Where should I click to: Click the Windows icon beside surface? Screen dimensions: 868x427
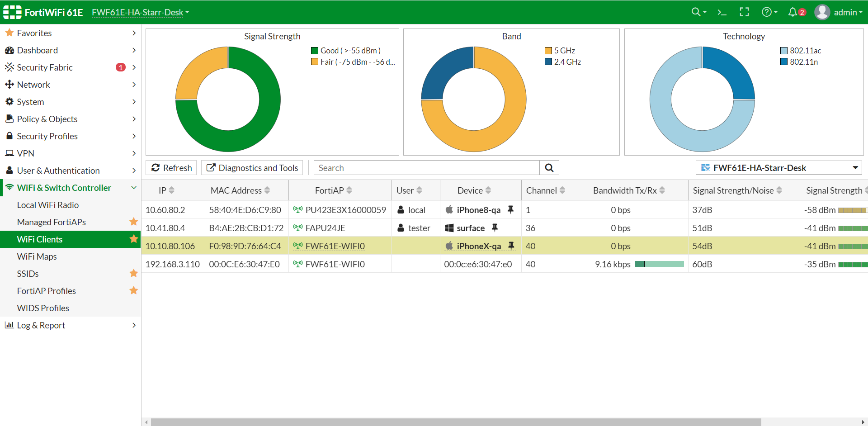point(449,228)
